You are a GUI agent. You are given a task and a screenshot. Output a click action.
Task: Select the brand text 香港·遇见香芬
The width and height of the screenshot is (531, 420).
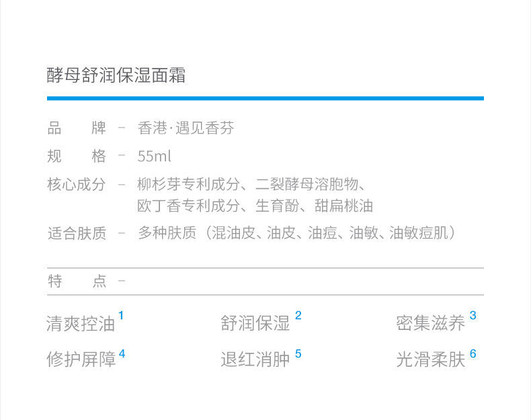pyautogui.click(x=186, y=128)
